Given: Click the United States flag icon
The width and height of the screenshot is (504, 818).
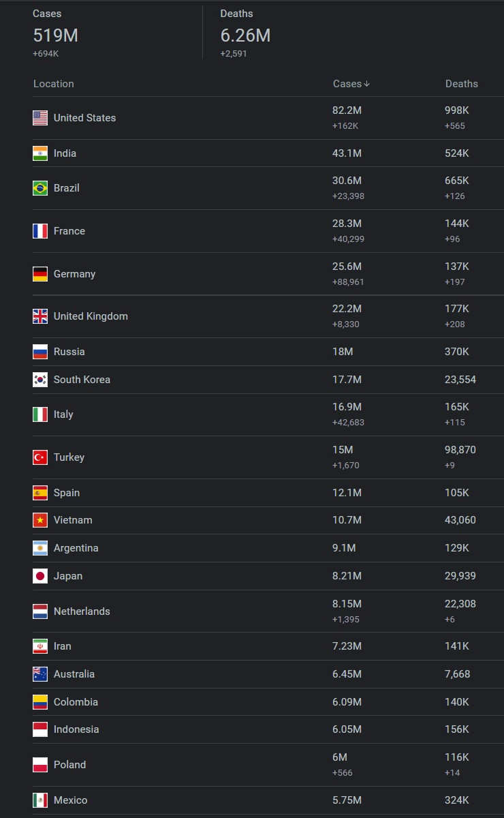Looking at the screenshot, I should pos(40,118).
